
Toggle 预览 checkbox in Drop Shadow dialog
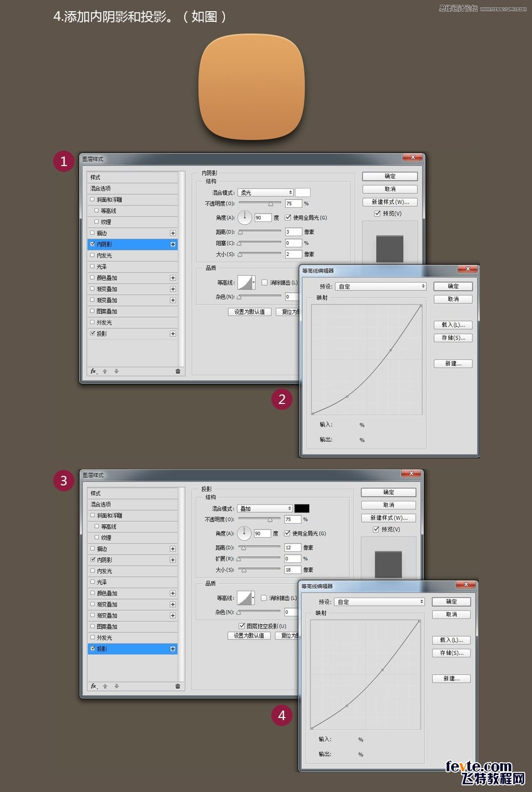[376, 529]
